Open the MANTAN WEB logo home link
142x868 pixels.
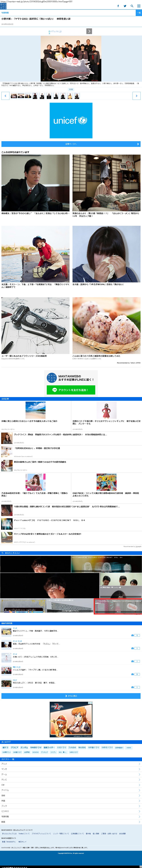point(3,6)
